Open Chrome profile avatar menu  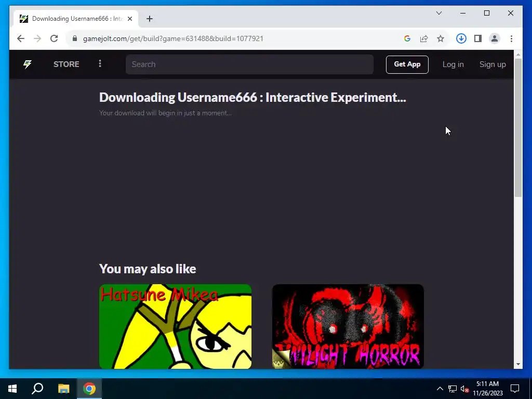click(x=495, y=38)
